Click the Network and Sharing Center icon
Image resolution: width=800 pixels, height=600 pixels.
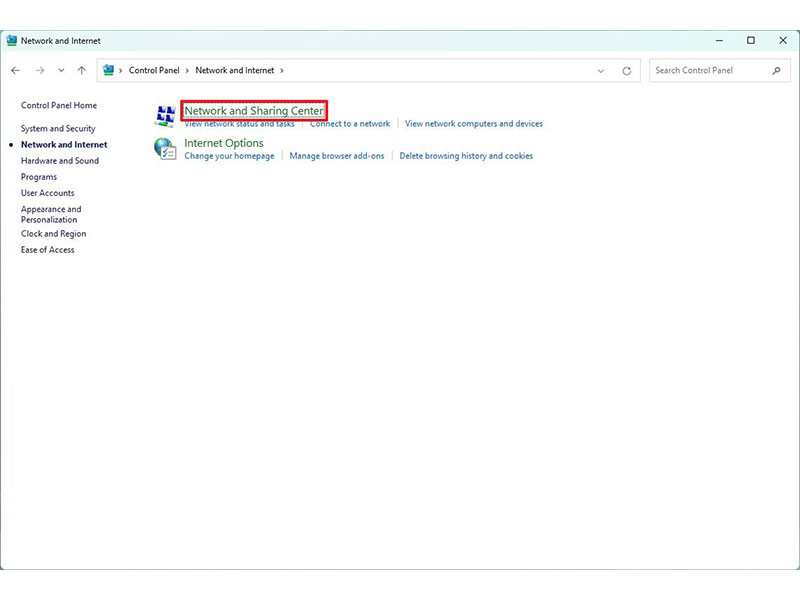pyautogui.click(x=165, y=116)
